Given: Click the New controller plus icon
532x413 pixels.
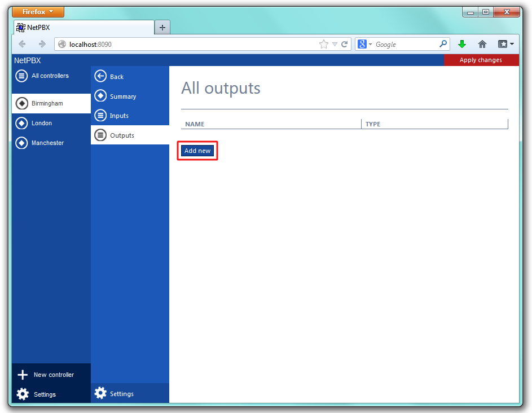Looking at the screenshot, I should [x=22, y=375].
